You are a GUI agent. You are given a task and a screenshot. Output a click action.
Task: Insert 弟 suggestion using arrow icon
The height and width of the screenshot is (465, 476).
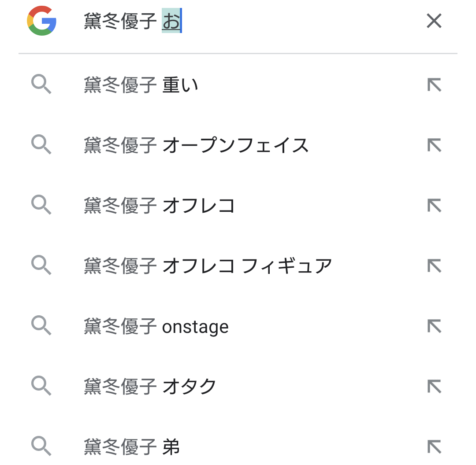pyautogui.click(x=434, y=447)
